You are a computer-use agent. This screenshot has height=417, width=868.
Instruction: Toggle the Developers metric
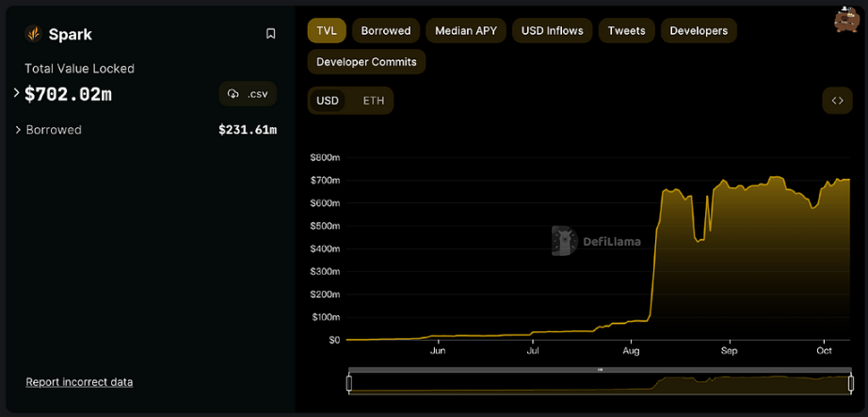click(x=699, y=30)
